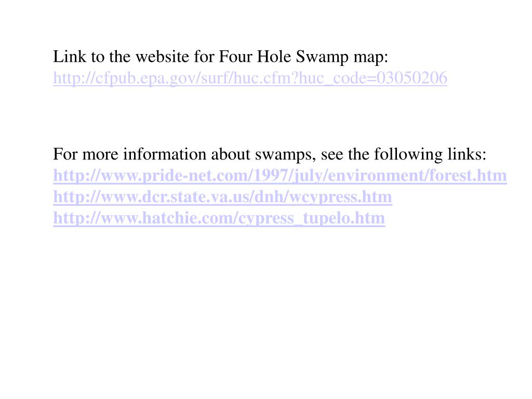Click the word 'website' in the first line
The height and width of the screenshot is (399, 532).
[163, 57]
